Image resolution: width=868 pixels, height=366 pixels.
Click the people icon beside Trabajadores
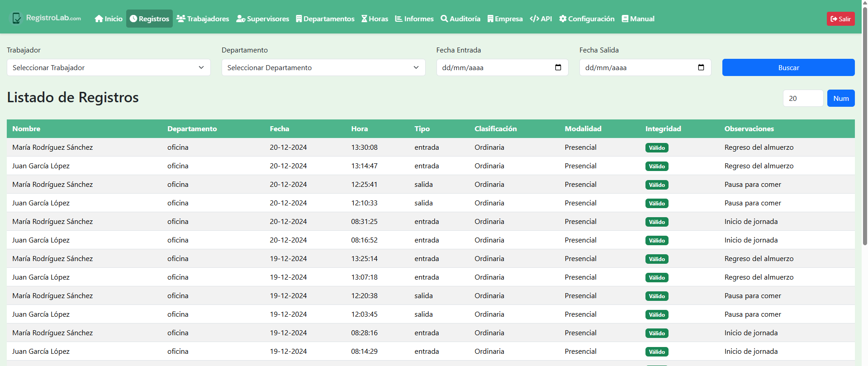[181, 19]
